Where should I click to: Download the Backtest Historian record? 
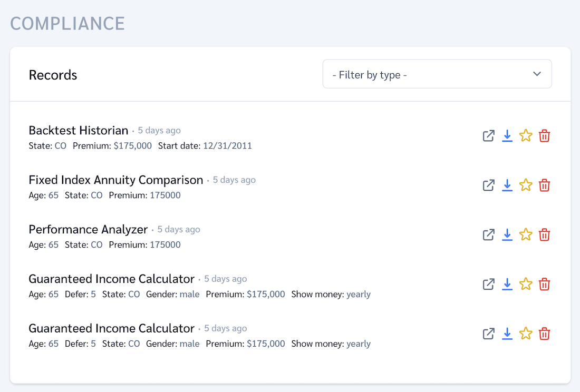click(507, 135)
